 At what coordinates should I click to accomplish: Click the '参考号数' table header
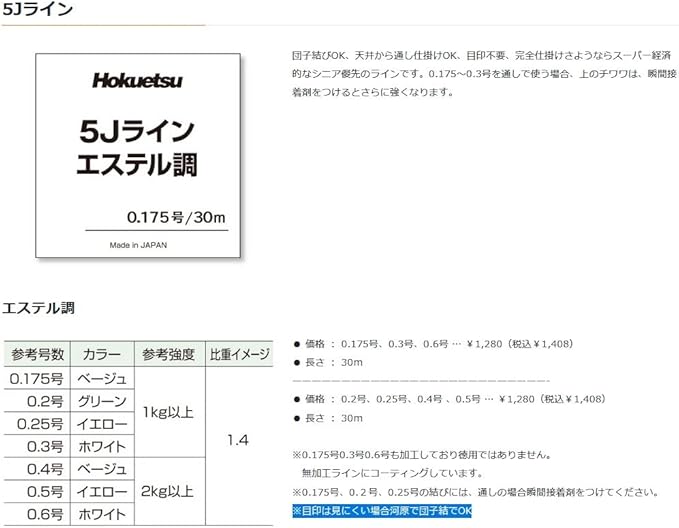tap(37, 354)
